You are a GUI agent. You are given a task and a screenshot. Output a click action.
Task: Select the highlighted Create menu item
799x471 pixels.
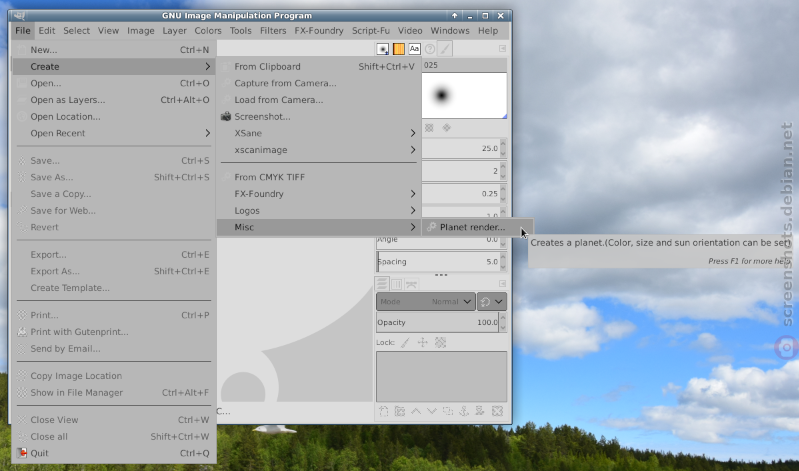[x=113, y=66]
